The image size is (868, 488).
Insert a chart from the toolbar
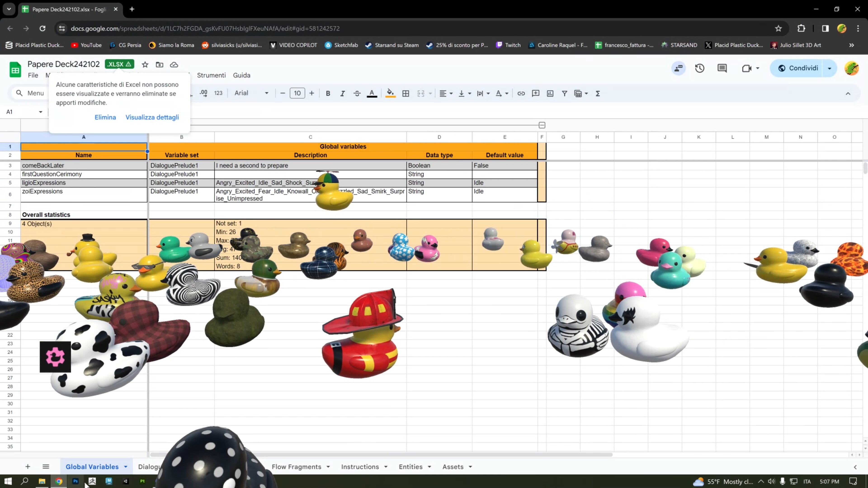[x=551, y=93]
